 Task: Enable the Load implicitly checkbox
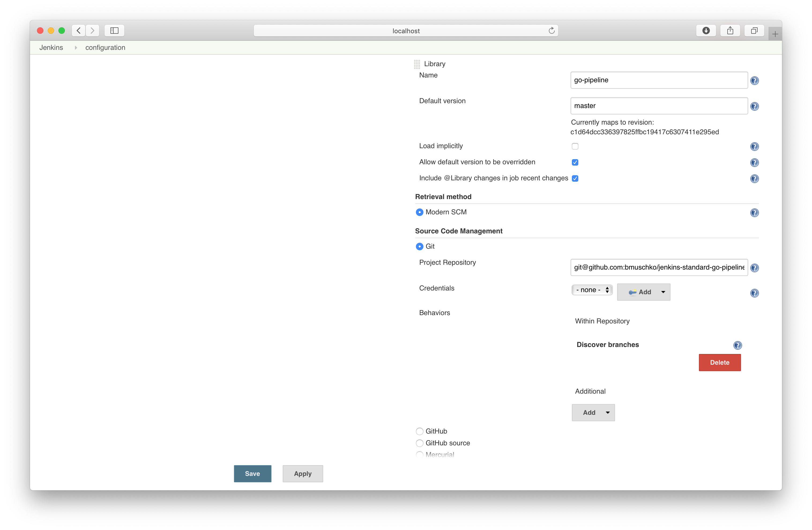tap(575, 146)
